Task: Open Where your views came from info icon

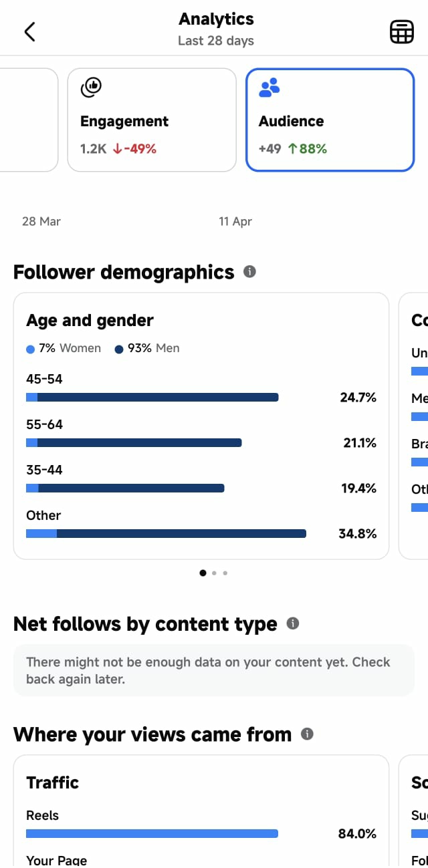Action: [307, 734]
